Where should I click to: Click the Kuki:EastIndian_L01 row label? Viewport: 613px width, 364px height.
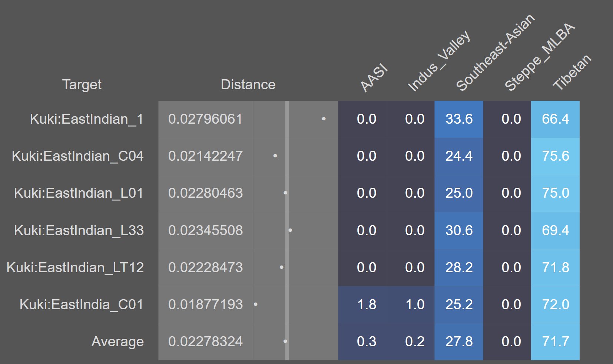point(79,193)
